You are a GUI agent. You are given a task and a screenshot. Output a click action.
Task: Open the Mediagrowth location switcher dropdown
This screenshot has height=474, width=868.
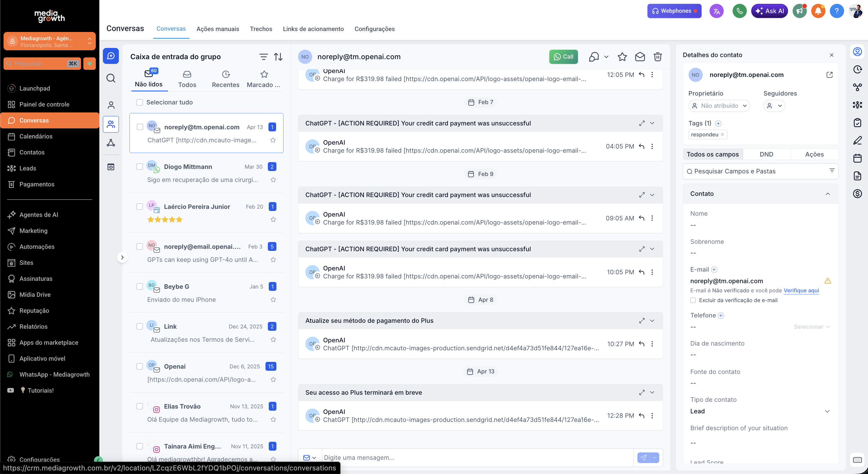coord(50,41)
